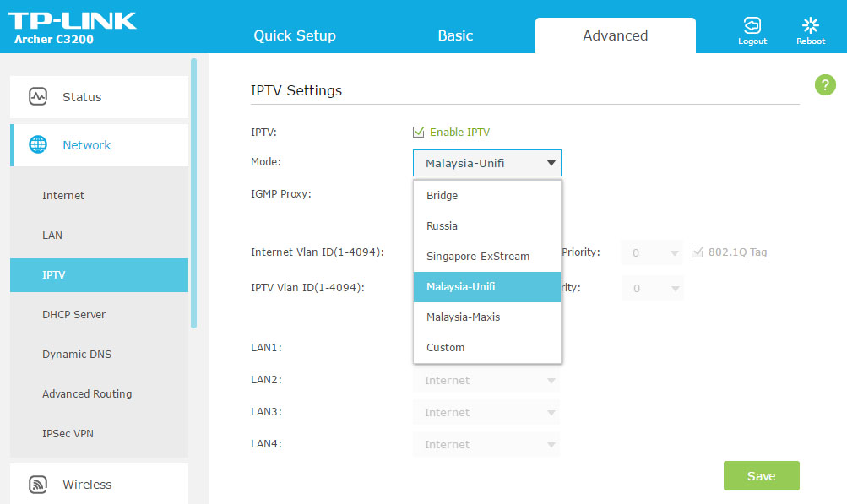Choose Bridge from the mode list
The width and height of the screenshot is (847, 504).
click(x=486, y=196)
